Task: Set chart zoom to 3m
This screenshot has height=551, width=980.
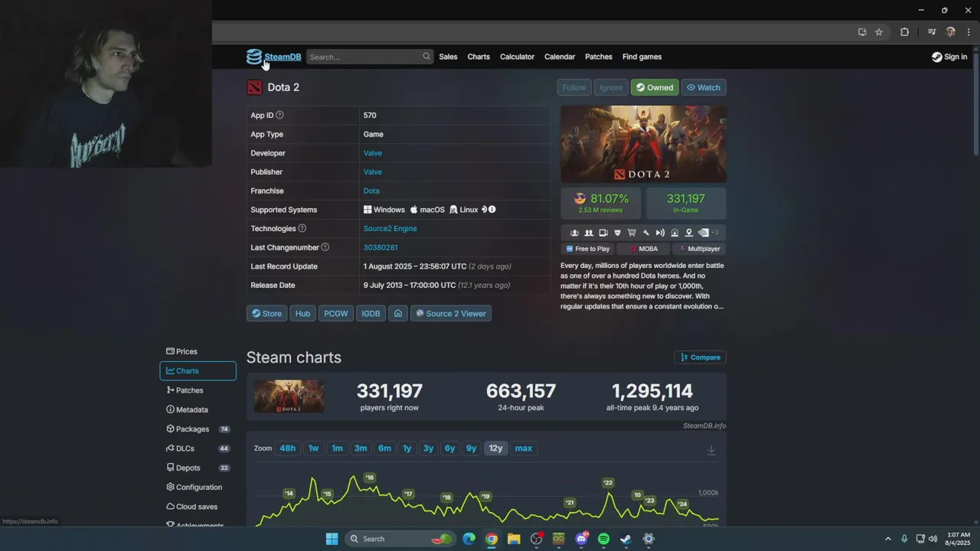Action: [361, 448]
